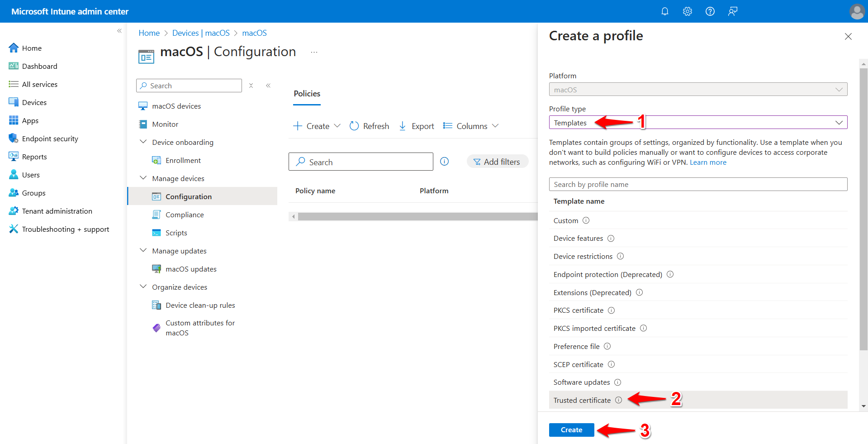Image resolution: width=868 pixels, height=444 pixels.
Task: Collapse the Manage devices section
Action: pyautogui.click(x=143, y=178)
